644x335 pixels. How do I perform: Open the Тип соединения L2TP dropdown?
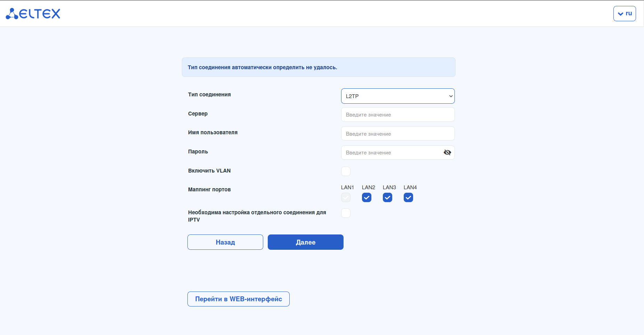tap(398, 96)
